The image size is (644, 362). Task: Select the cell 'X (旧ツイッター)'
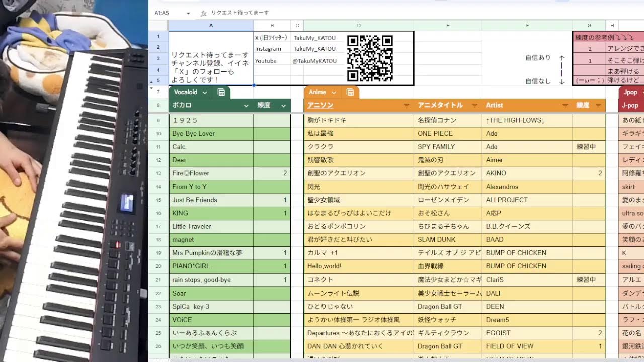(272, 38)
